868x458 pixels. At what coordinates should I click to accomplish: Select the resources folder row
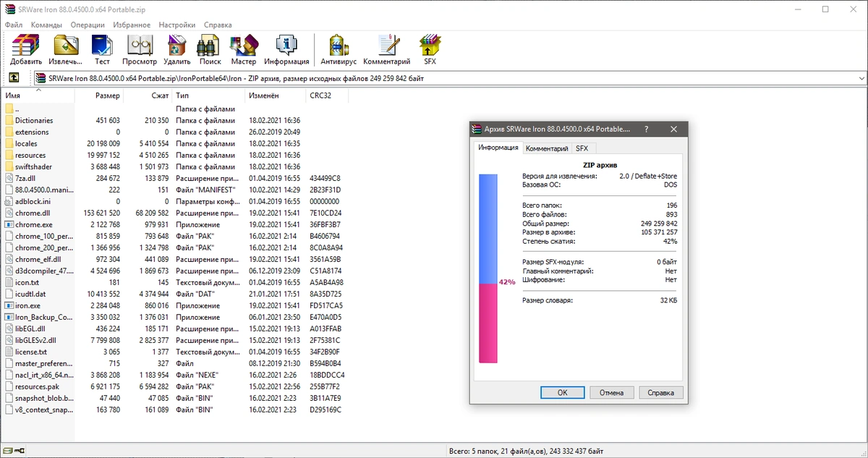coord(175,156)
